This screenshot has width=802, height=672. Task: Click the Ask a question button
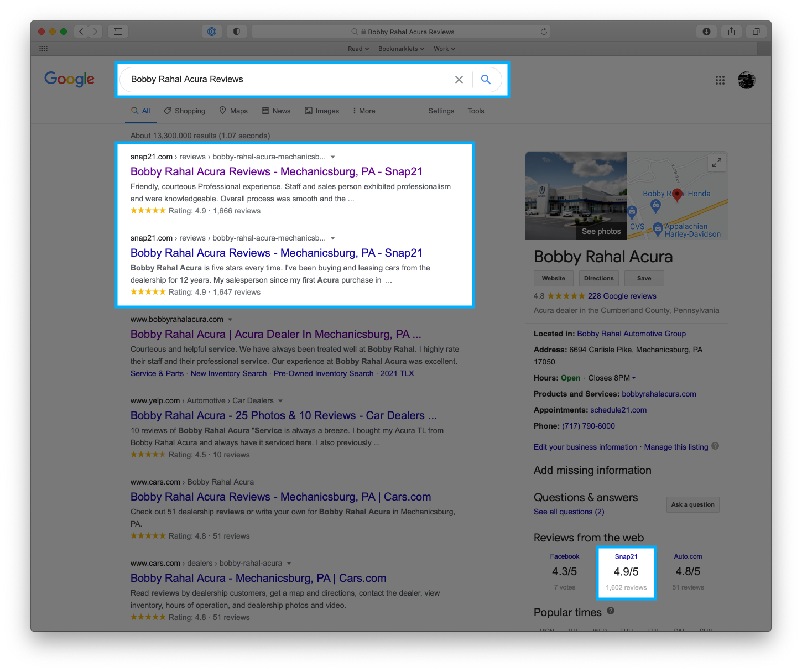click(692, 504)
